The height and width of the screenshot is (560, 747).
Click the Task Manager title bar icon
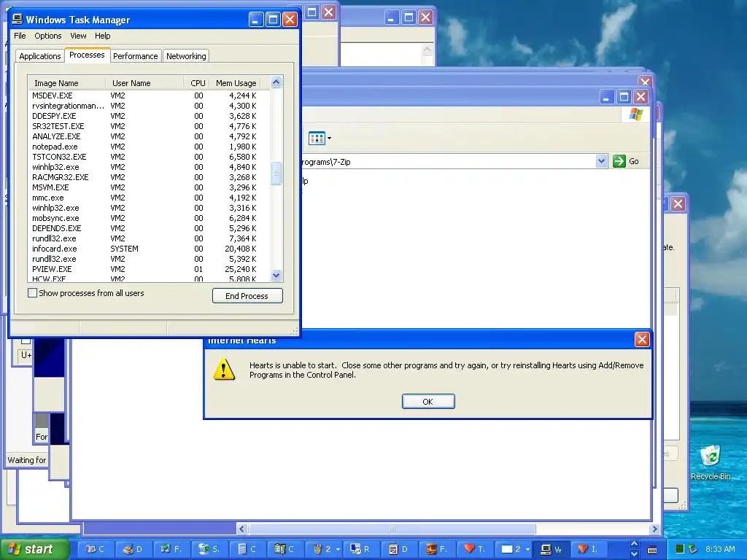[x=18, y=19]
